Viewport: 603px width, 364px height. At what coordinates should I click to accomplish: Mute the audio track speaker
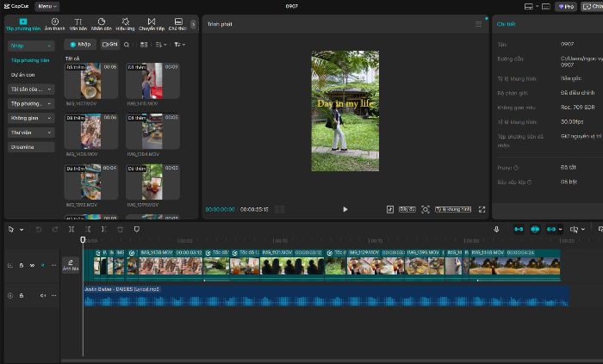(x=43, y=296)
